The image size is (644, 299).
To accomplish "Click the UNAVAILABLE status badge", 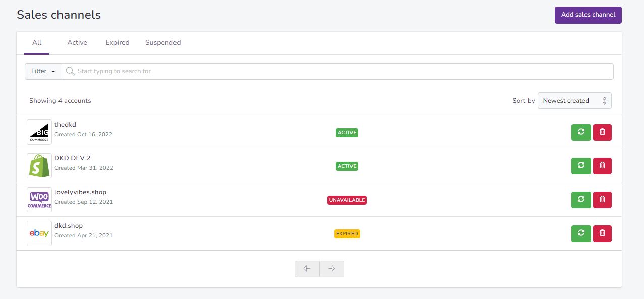I will (x=347, y=200).
